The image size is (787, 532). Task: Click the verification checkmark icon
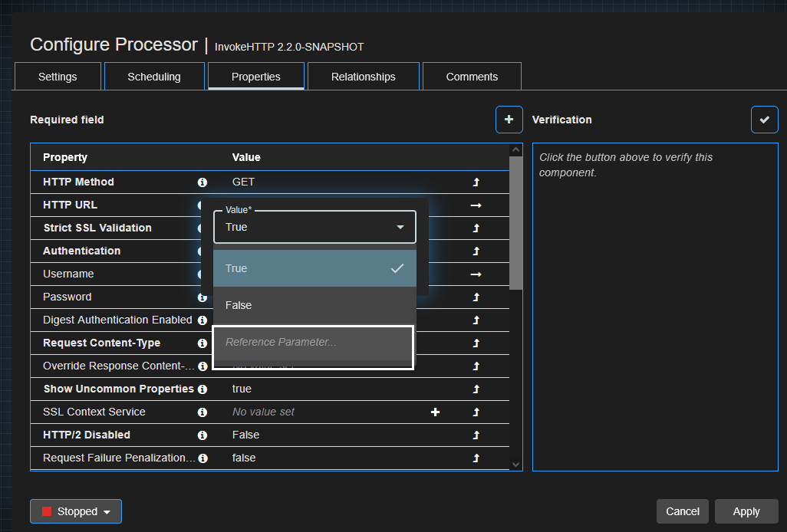point(765,120)
